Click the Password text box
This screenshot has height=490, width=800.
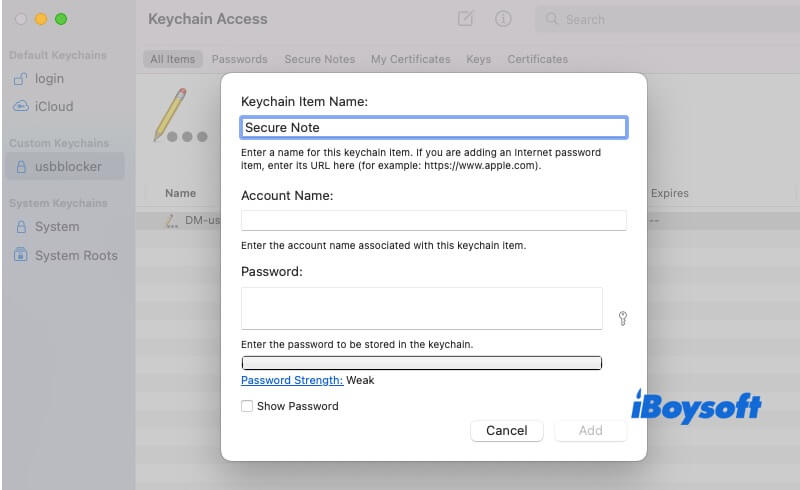[x=421, y=308]
